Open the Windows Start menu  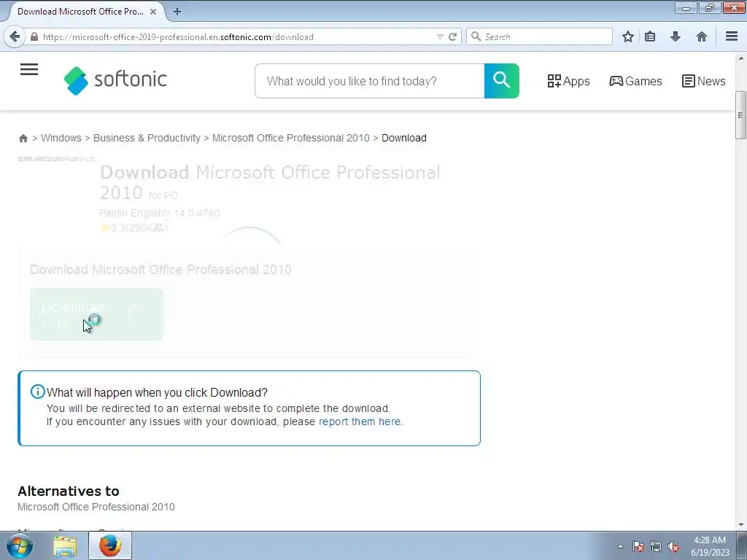pyautogui.click(x=20, y=545)
